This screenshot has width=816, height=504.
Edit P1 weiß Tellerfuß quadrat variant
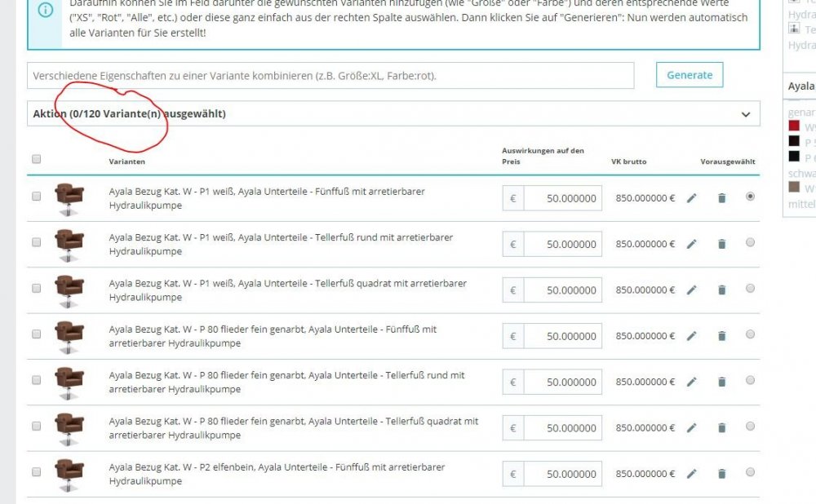click(691, 290)
